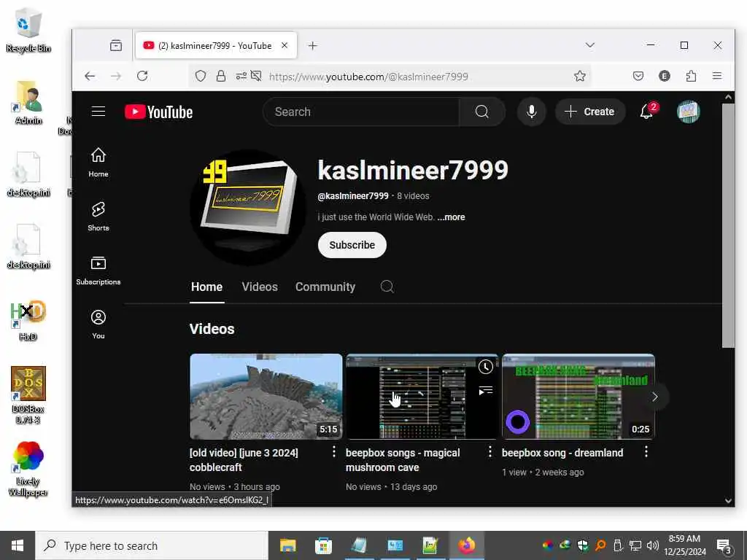Open Firefox application menu
747x560 pixels.
point(716,76)
